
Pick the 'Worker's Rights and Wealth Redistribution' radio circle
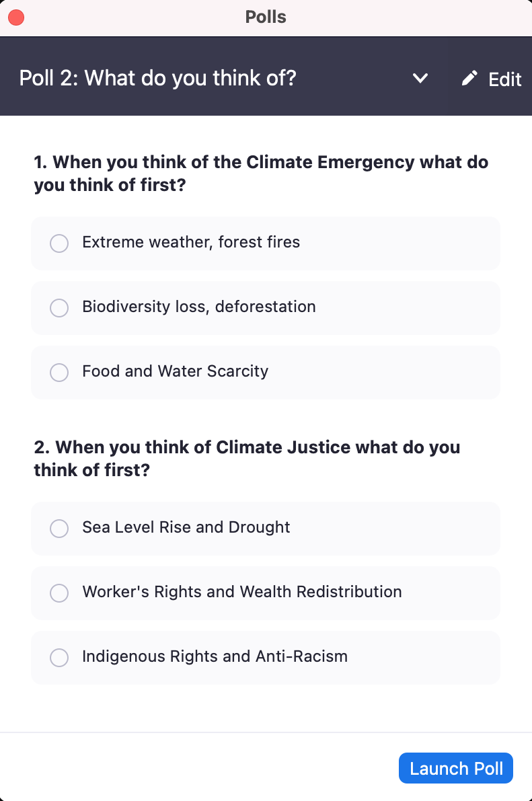click(59, 593)
